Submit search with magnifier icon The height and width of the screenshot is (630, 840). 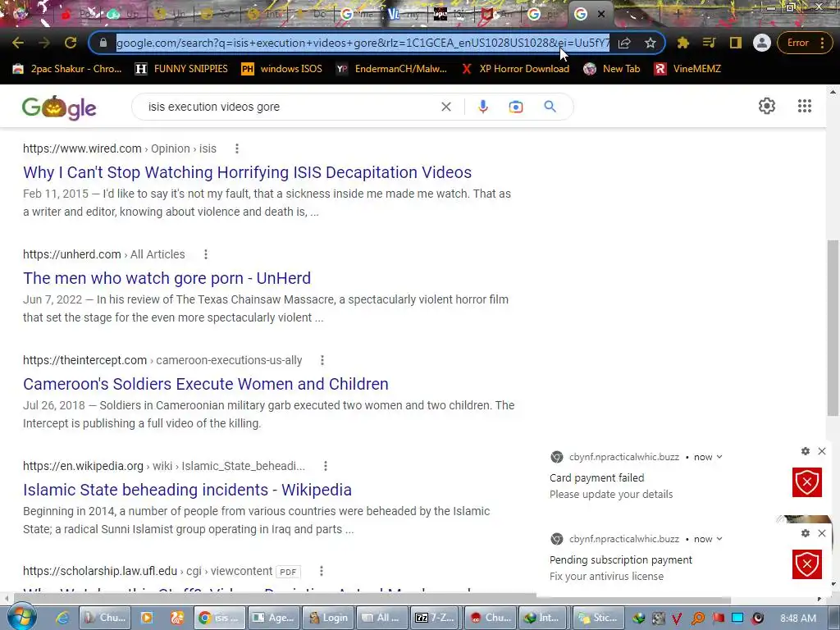tap(550, 107)
